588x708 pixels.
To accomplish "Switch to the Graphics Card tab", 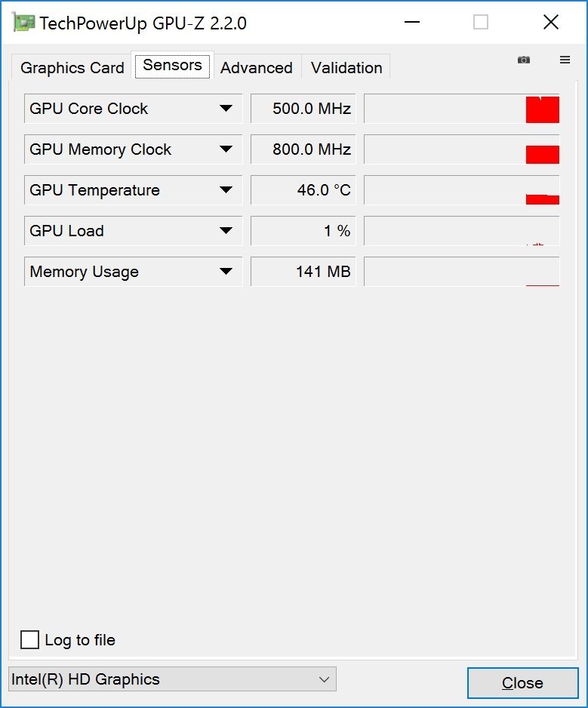I will coord(72,68).
